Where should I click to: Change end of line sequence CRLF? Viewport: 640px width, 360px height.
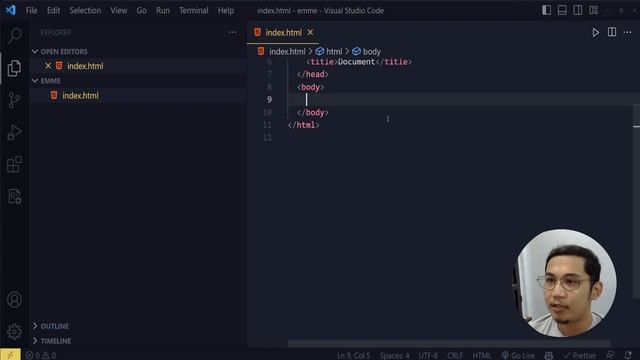pyautogui.click(x=455, y=356)
